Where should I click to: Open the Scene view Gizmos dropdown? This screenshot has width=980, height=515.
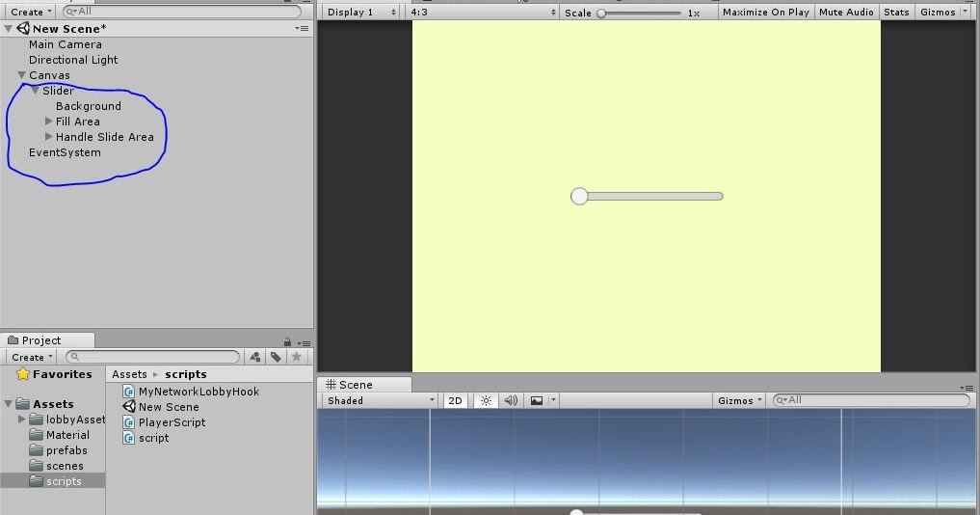pos(739,400)
